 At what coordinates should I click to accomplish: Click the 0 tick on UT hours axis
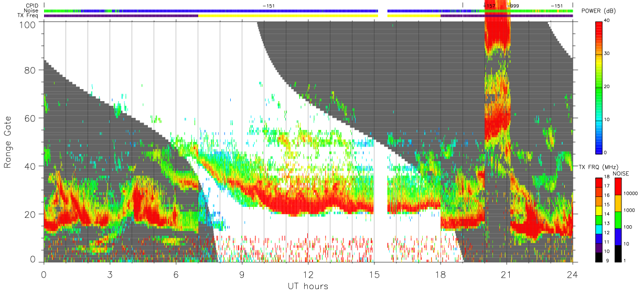(44, 274)
